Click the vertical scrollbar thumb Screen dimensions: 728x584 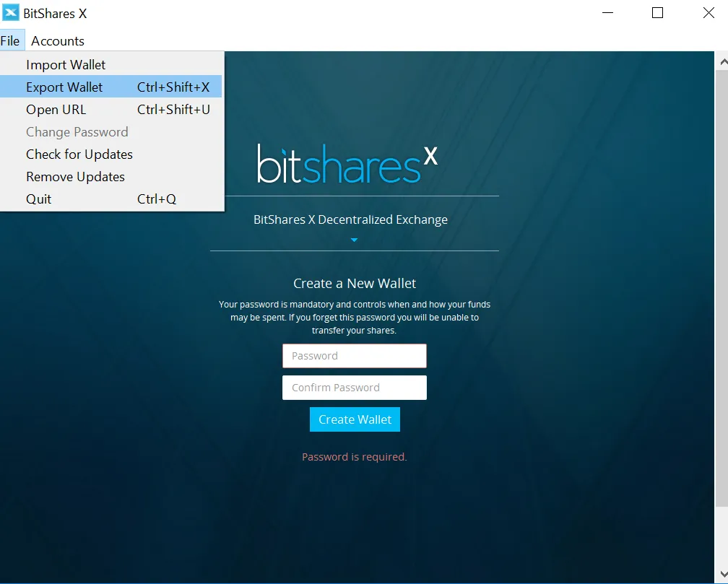722,288
